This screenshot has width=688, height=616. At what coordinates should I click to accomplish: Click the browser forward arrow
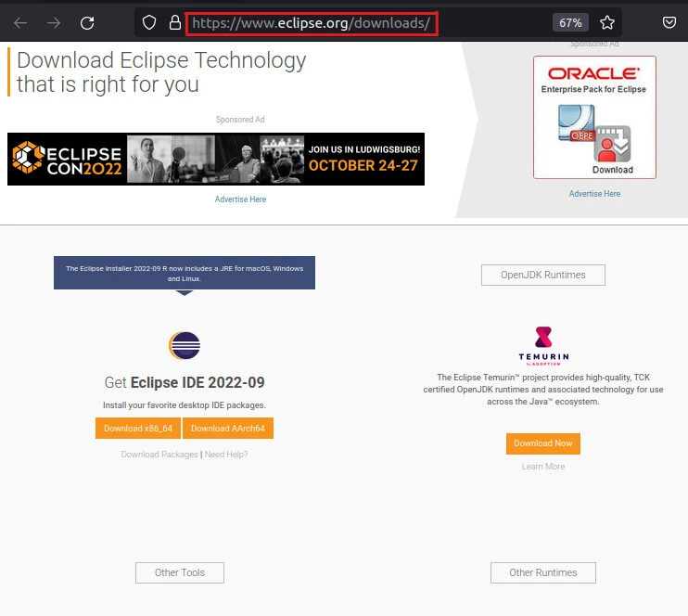(54, 22)
